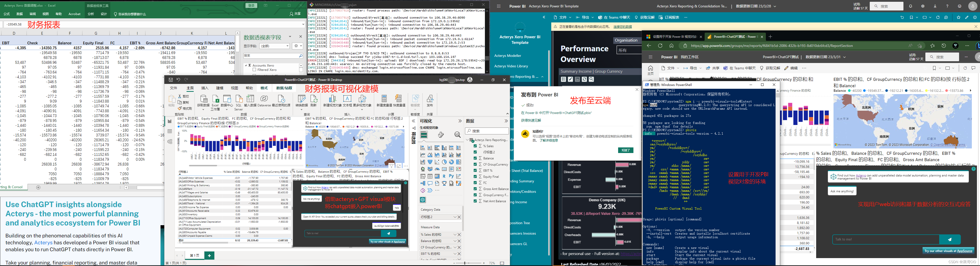Image resolution: width=980 pixels, height=266 pixels.
Task: Open Report view in Power BI Desktop sidebar
Action: 170,122
